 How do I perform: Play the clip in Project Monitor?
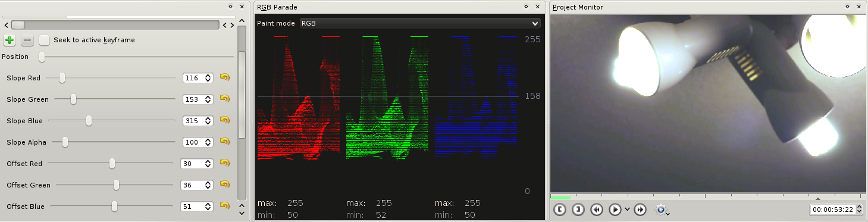click(x=615, y=210)
